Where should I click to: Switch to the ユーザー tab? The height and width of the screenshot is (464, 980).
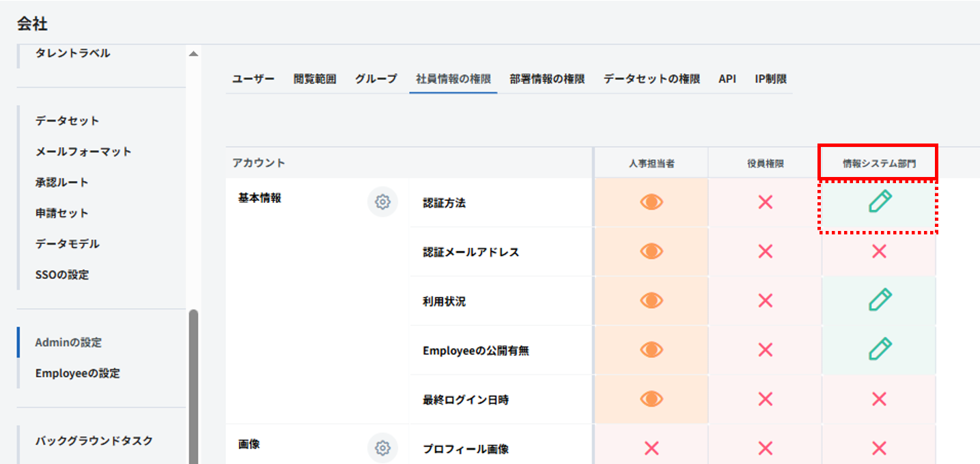(x=253, y=79)
